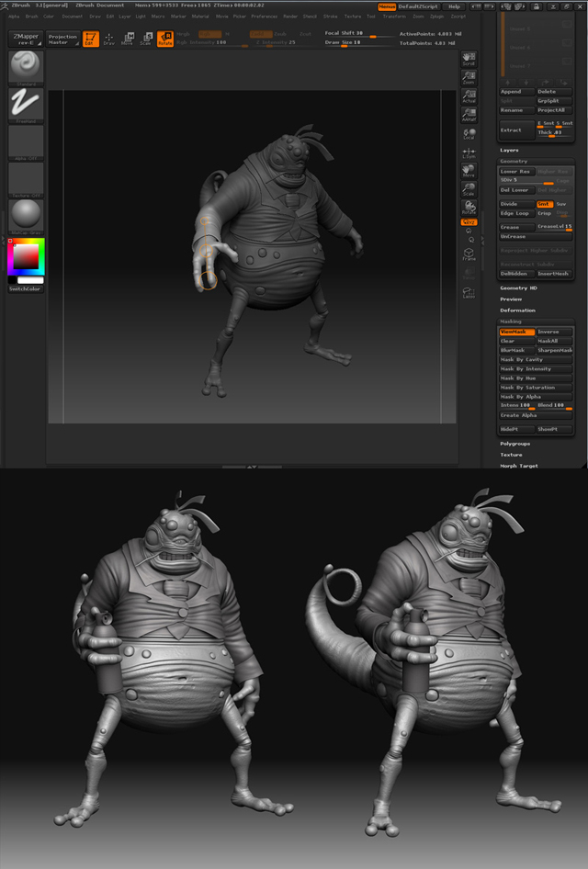The image size is (588, 869).
Task: Expand the Texture subpalette in Tool panel
Action: coord(511,455)
